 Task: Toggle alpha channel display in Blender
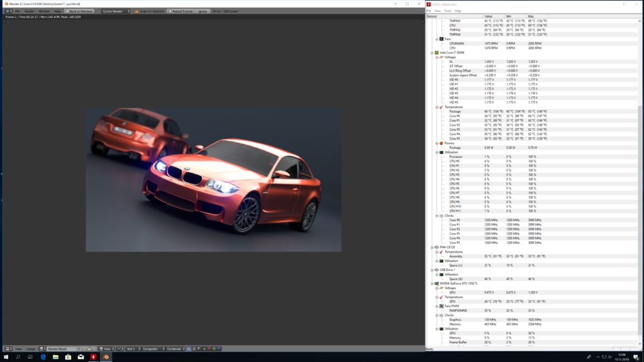[x=199, y=349]
